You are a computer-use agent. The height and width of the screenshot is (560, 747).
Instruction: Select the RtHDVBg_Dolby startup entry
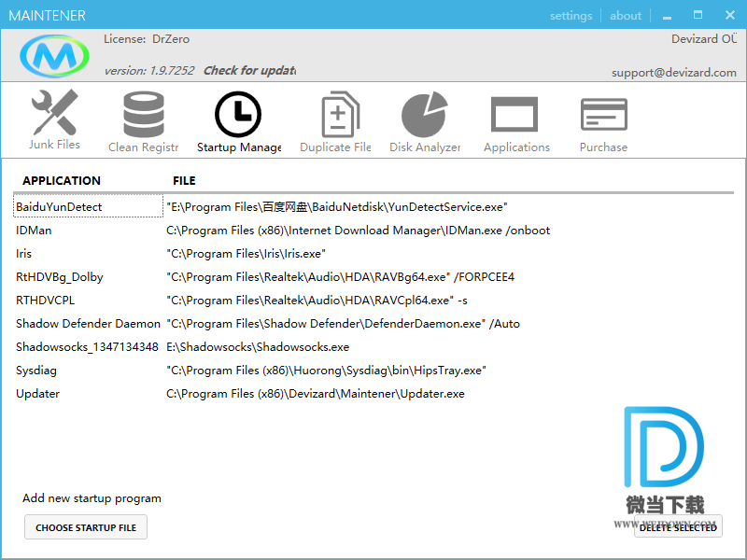point(59,277)
